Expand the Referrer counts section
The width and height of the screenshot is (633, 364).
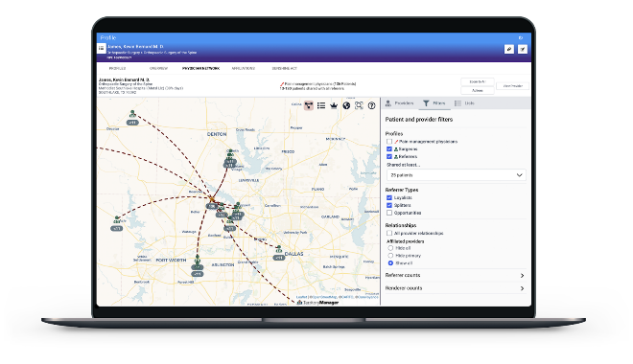(x=456, y=275)
